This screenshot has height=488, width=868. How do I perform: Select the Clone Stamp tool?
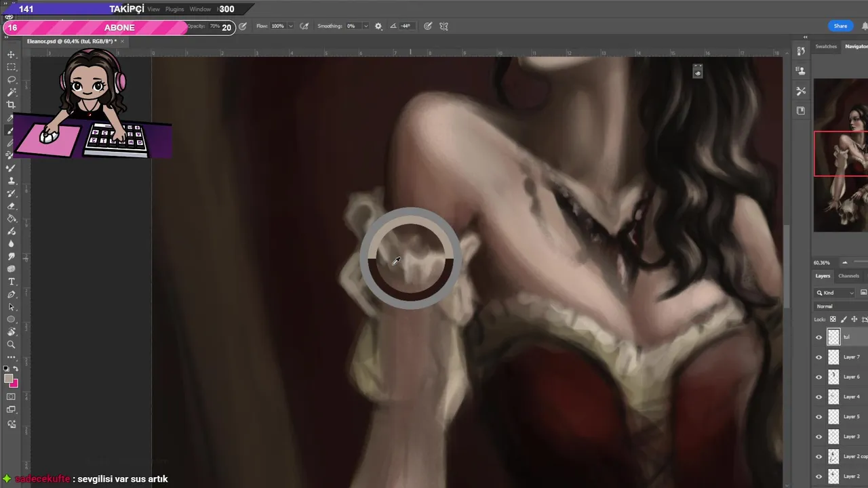pyautogui.click(x=11, y=181)
